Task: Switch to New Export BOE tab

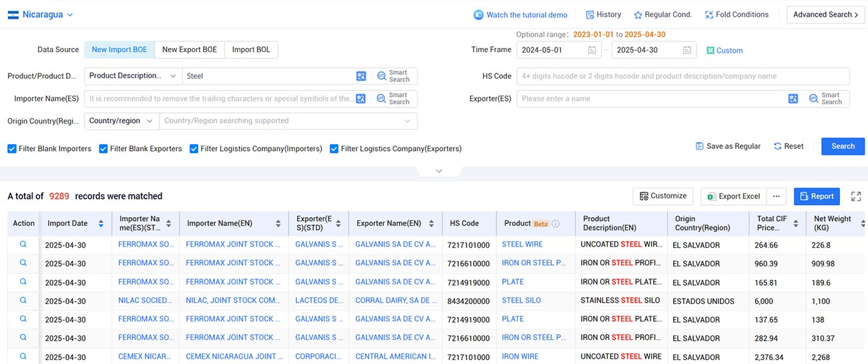Action: [x=189, y=49]
